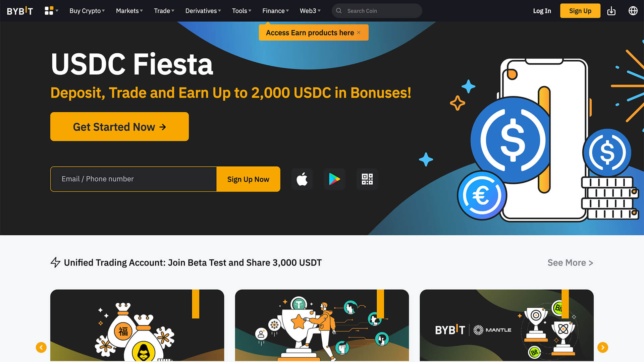Open the globe language selector
Image resolution: width=644 pixels, height=362 pixels.
633,11
